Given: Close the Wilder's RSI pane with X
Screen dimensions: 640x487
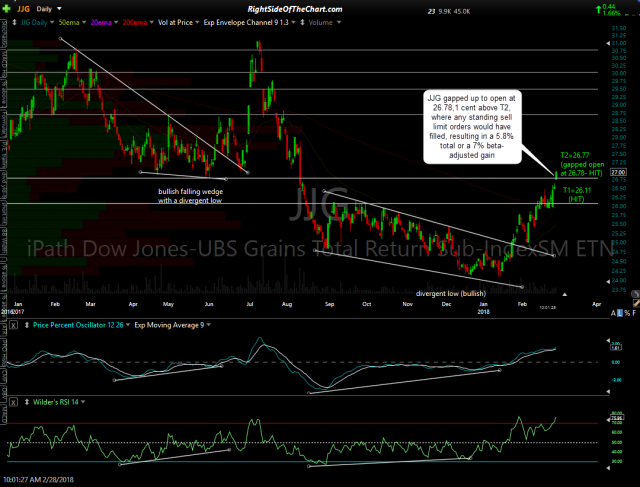Looking at the screenshot, I should tap(13, 402).
